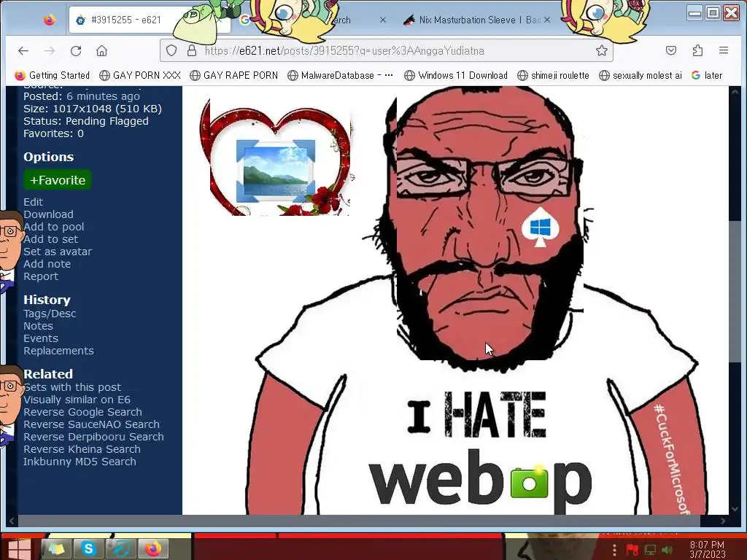Click the page vertical scrollbar thumb

coord(735,290)
